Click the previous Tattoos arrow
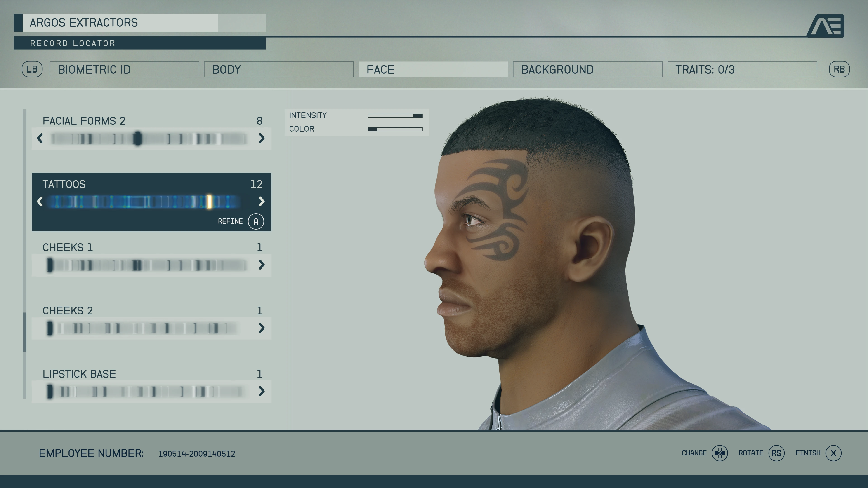This screenshot has width=868, height=488. [x=40, y=201]
